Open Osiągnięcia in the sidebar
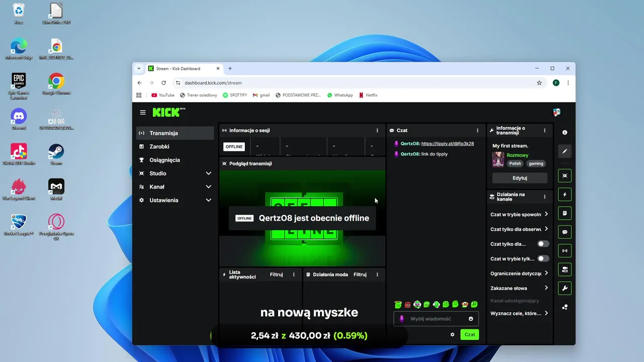Viewport: 644px width, 362px height. pos(175,160)
